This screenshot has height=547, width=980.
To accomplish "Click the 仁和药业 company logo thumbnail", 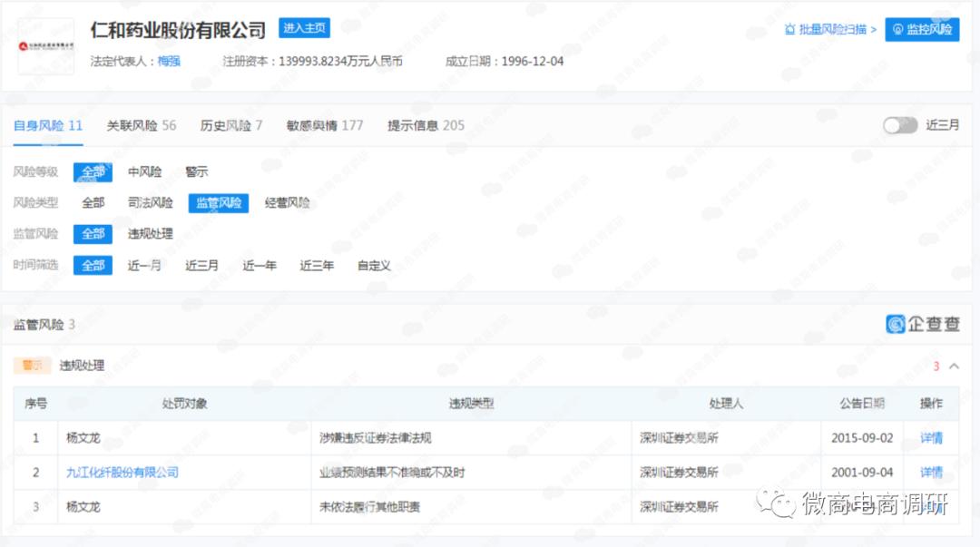I will [x=45, y=45].
